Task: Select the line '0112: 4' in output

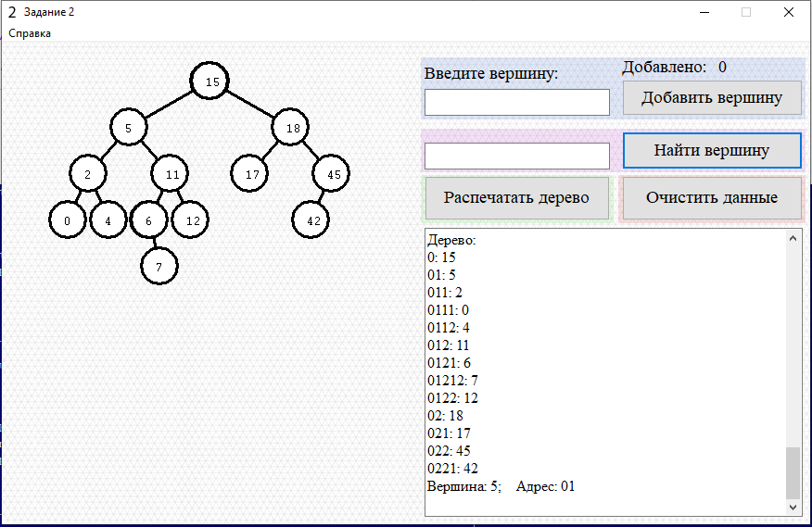Action: [x=449, y=328]
